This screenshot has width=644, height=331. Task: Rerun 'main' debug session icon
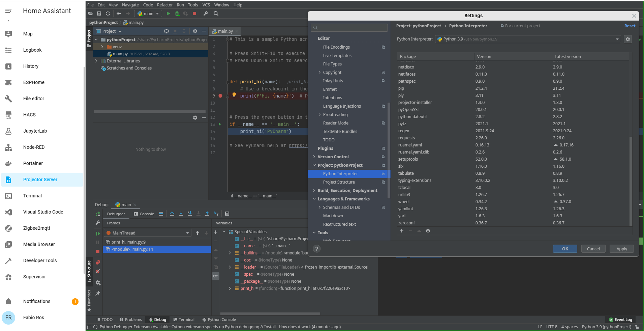[x=98, y=214]
